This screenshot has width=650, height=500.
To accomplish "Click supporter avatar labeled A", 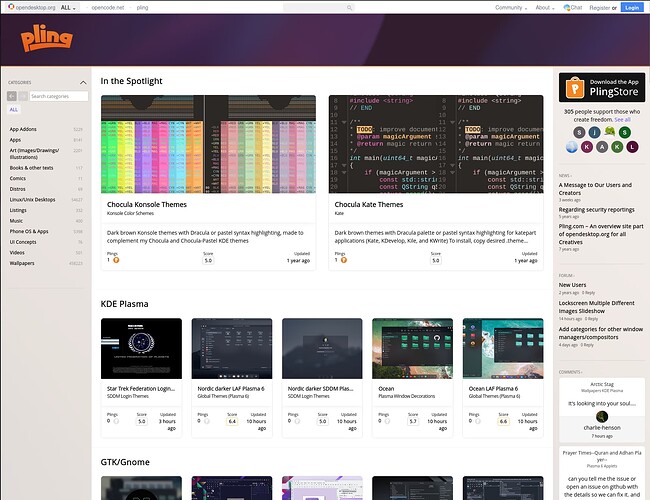I will (x=602, y=147).
